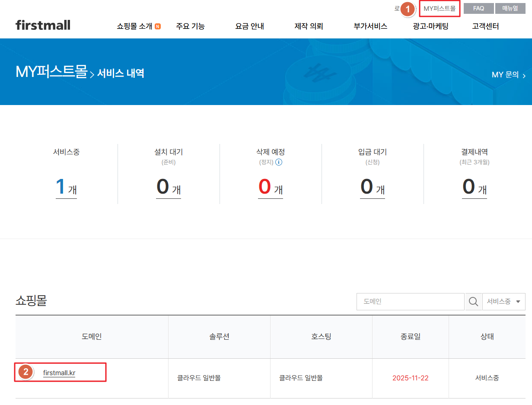Click the FAQ button
The height and width of the screenshot is (405, 532).
478,9
